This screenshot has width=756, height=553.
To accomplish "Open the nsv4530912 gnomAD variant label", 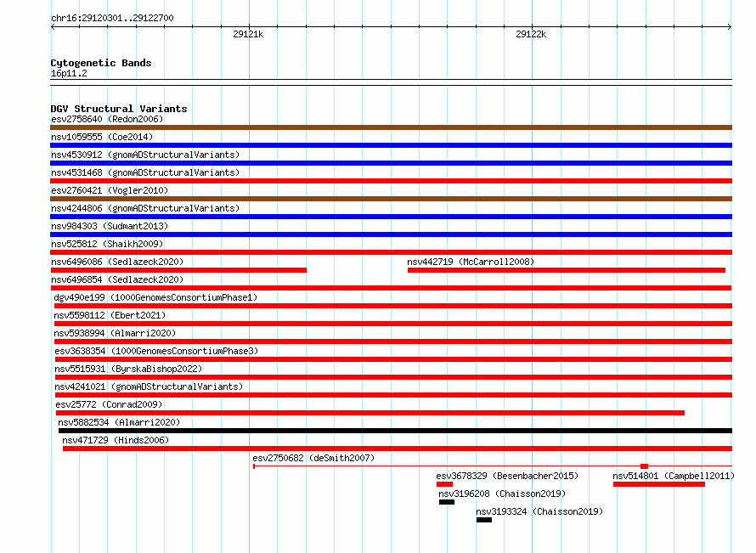I will click(145, 155).
